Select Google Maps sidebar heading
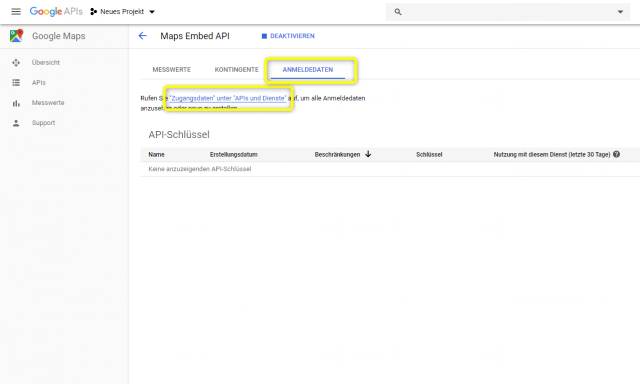This screenshot has width=640, height=384. pos(58,36)
